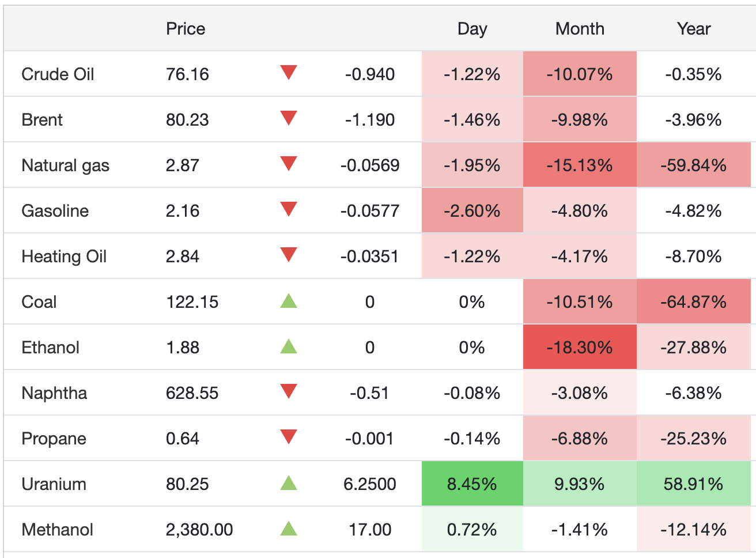Click the -8.70% Year cell for Heating Oil

(694, 256)
